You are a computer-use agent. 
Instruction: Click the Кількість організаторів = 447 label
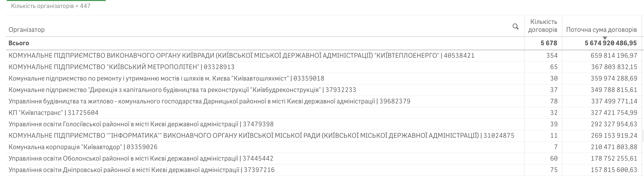51,6
